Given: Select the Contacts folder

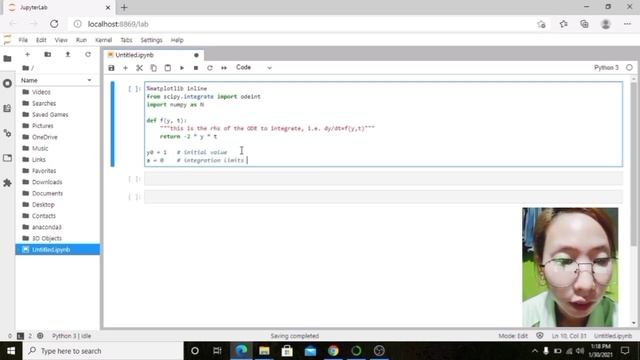Looking at the screenshot, I should [58, 216].
